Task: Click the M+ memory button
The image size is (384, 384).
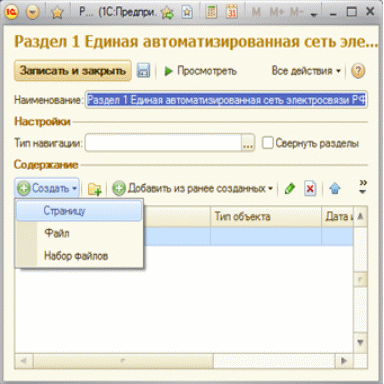Action: (276, 13)
